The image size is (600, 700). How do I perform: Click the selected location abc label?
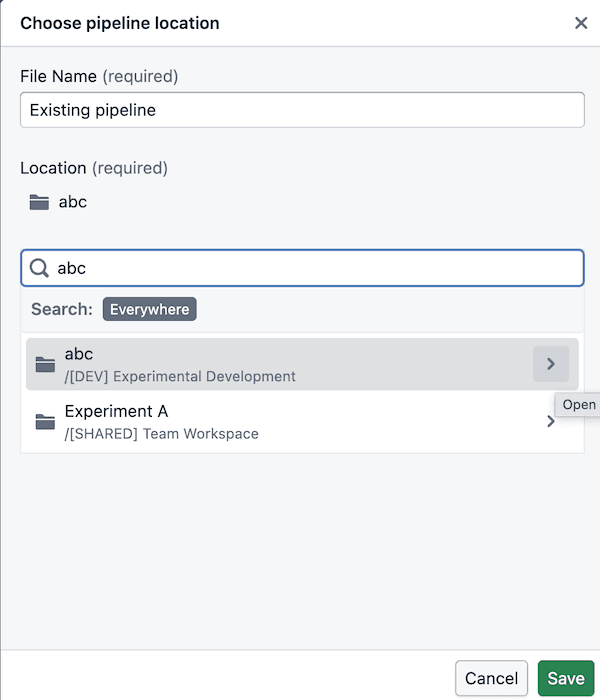[x=73, y=202]
